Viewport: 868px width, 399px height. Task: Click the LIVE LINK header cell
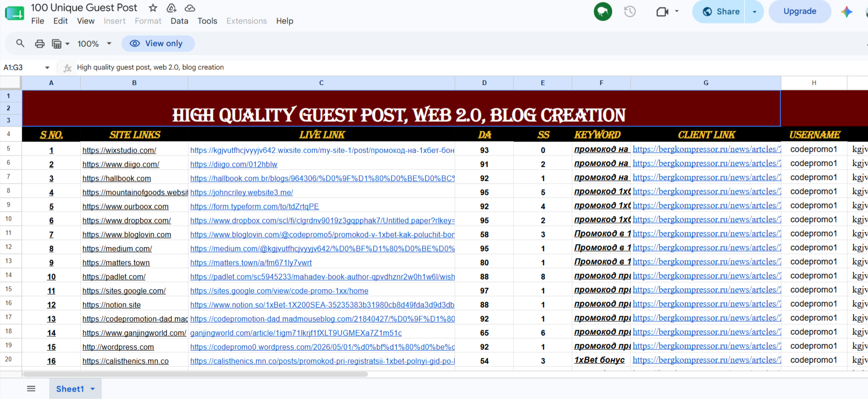coord(322,135)
